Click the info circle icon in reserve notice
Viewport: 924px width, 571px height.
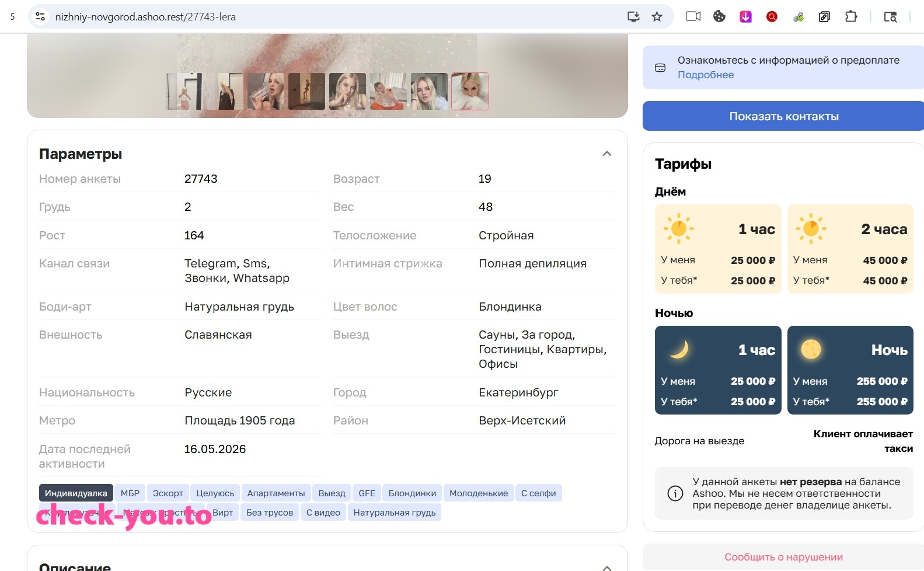pyautogui.click(x=675, y=493)
